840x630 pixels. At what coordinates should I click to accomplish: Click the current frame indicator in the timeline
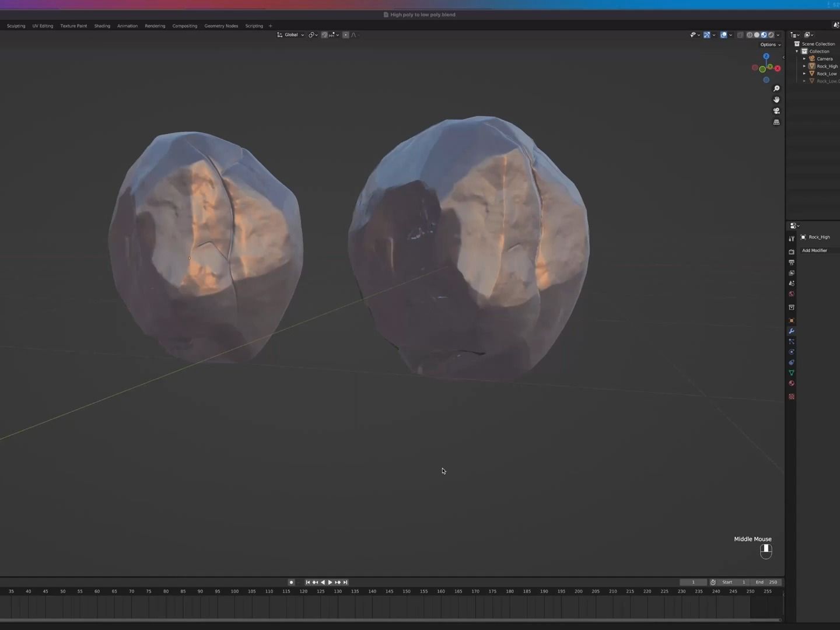click(694, 582)
